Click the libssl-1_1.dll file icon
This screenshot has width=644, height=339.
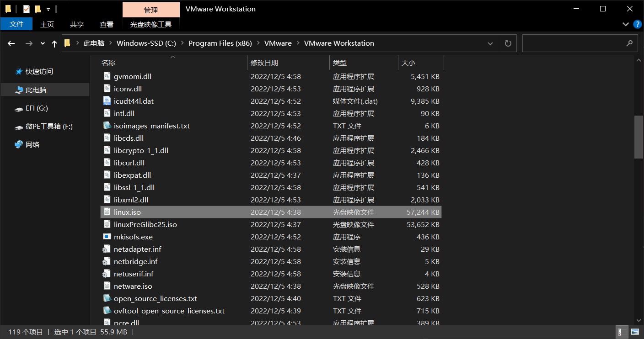107,187
